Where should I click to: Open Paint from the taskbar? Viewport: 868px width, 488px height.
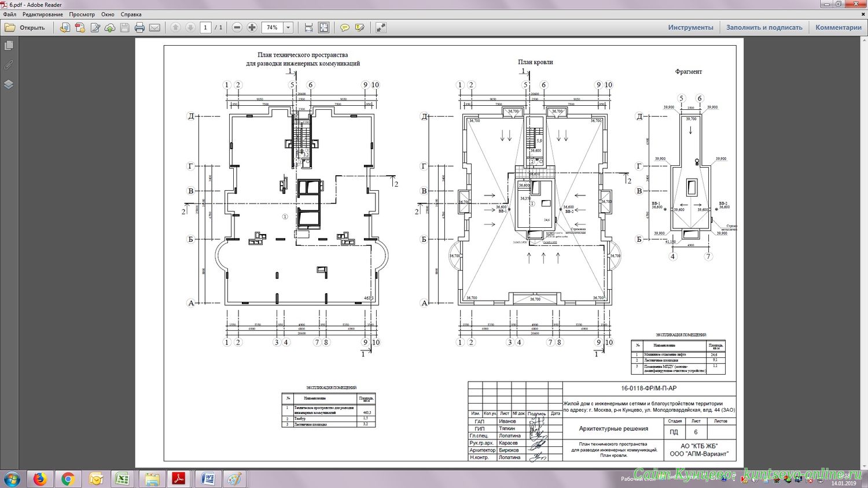235,479
